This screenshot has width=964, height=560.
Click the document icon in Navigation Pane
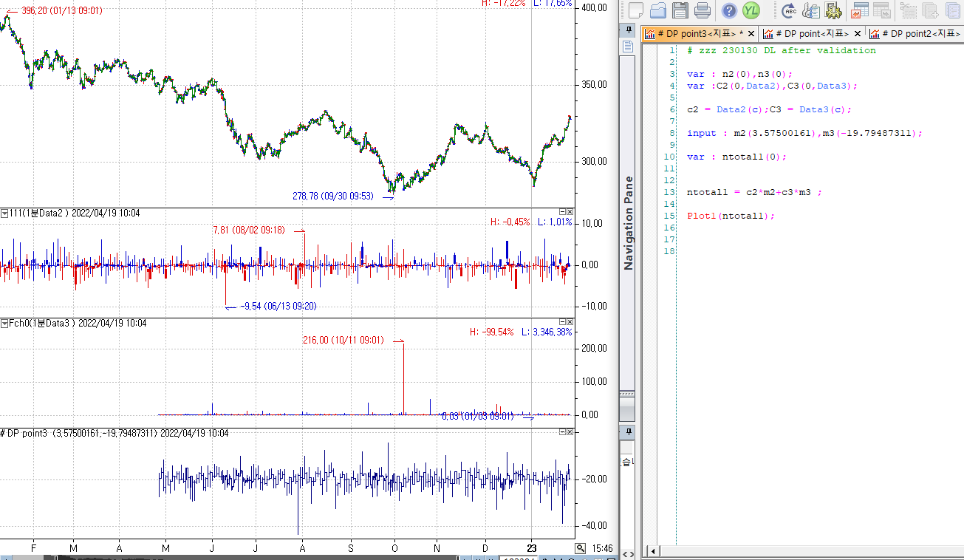click(x=628, y=47)
